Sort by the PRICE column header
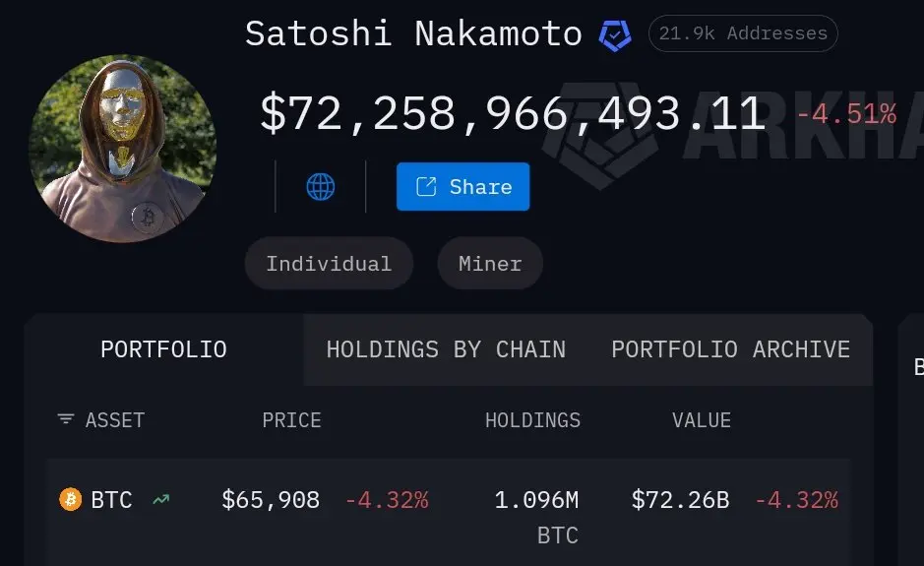Viewport: 924px width, 566px height. click(291, 420)
